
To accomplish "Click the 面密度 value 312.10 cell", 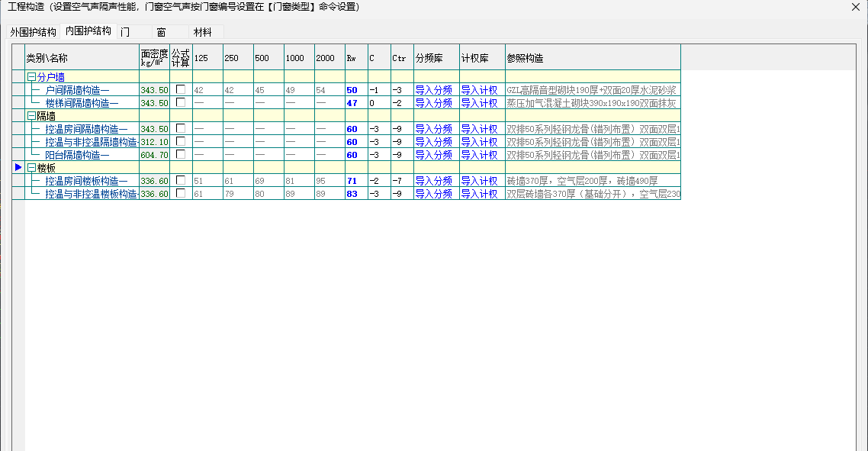I will click(154, 142).
